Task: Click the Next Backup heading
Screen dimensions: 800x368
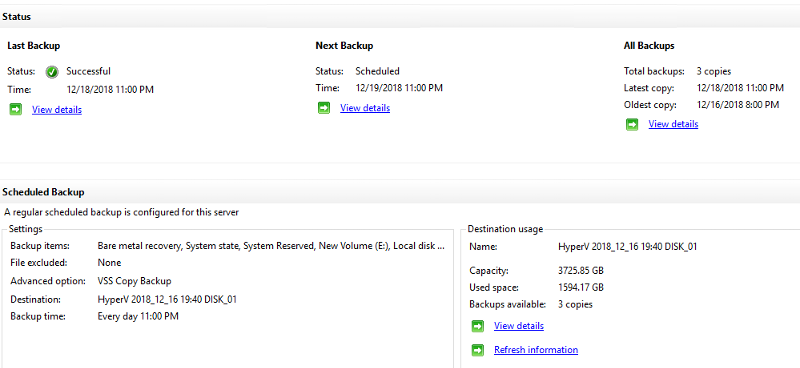Action: pos(344,45)
